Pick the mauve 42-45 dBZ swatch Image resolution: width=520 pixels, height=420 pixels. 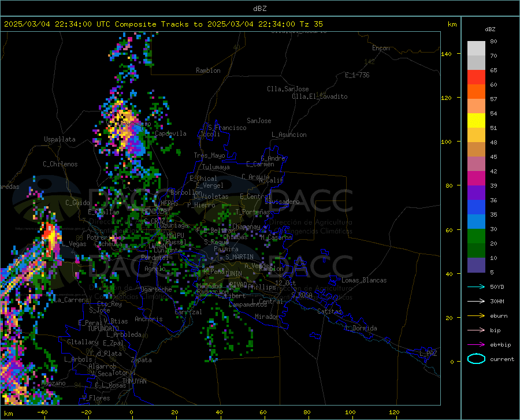[476, 164]
